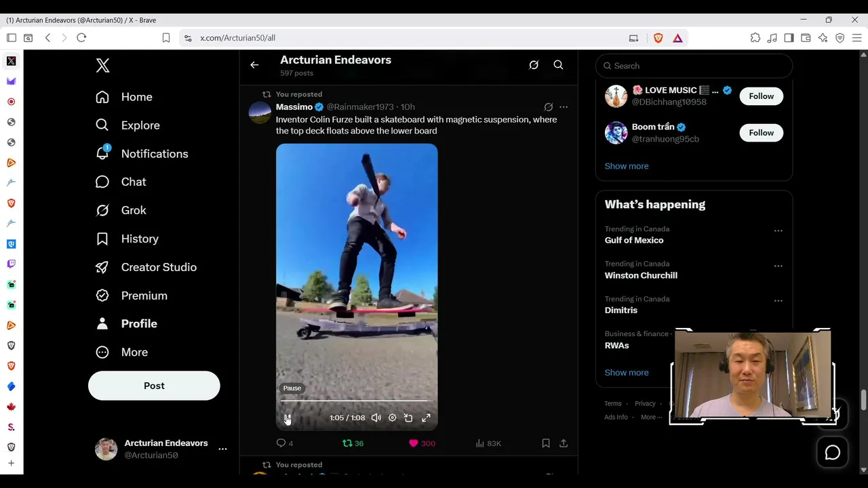The image size is (868, 488).
Task: Open the Privacy footer link
Action: (645, 404)
